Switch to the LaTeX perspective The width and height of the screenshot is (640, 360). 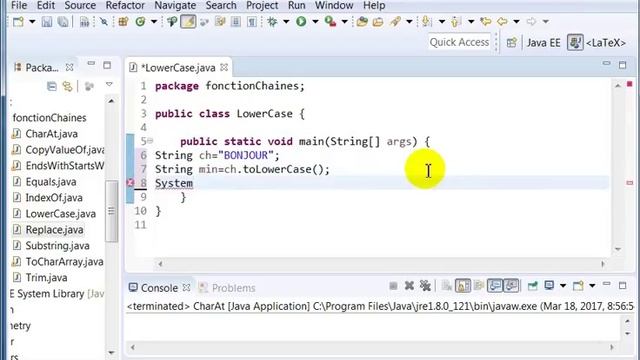coord(597,43)
